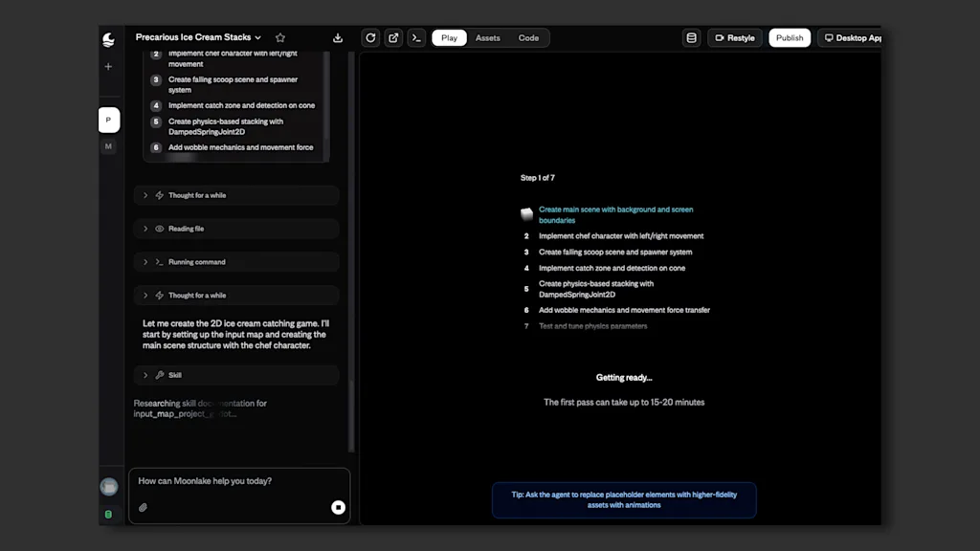
Task: Click the Publish button
Action: [790, 38]
